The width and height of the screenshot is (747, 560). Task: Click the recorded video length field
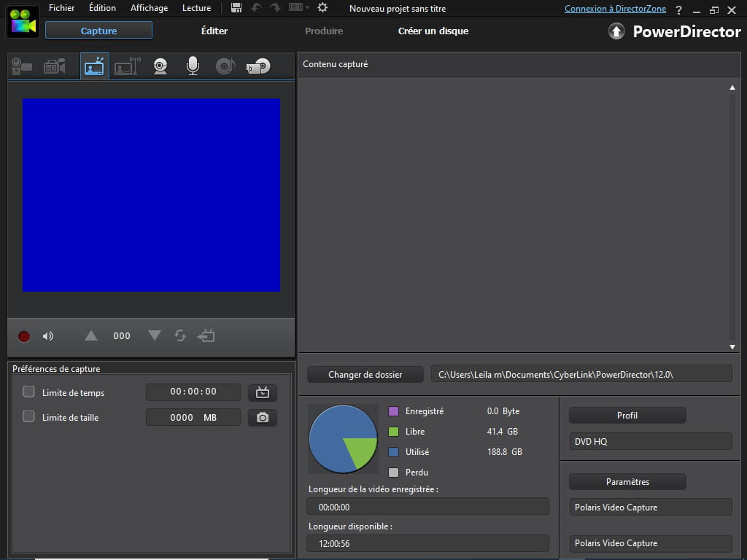[x=427, y=507]
